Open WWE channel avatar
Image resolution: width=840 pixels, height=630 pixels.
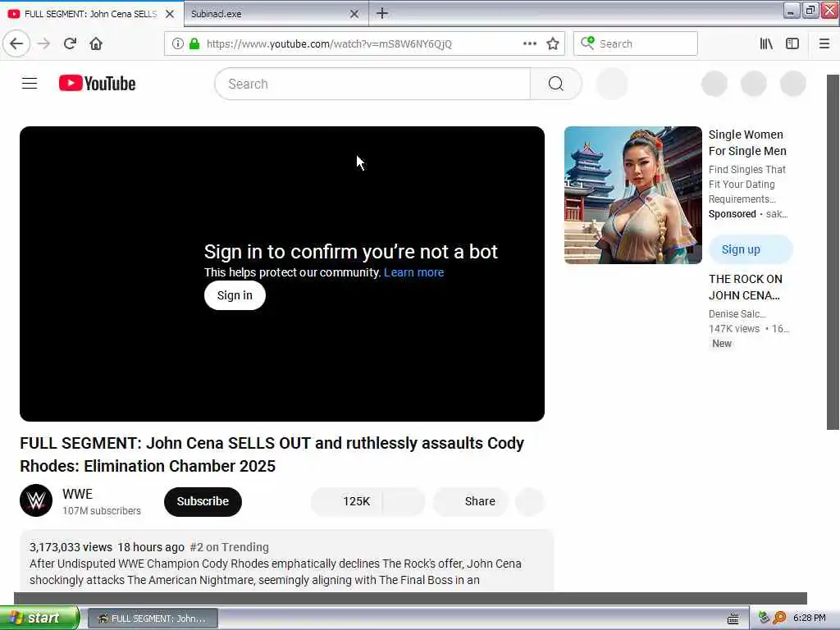36,500
